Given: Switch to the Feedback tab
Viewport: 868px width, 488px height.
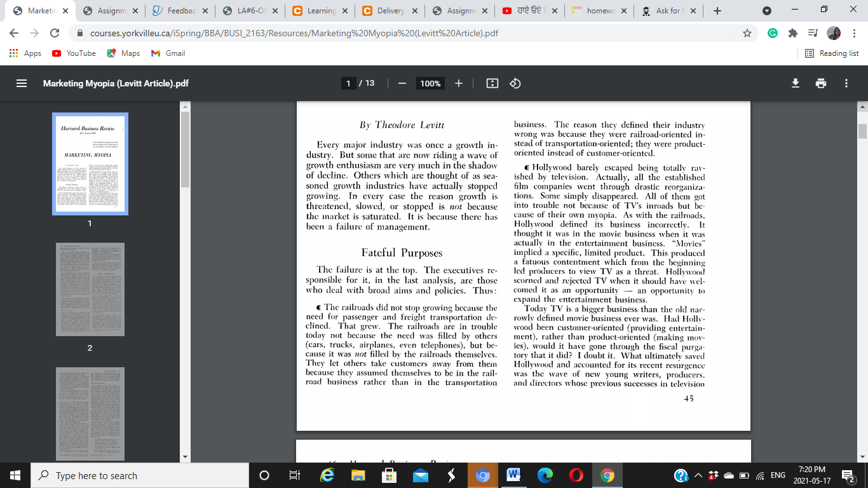Looking at the screenshot, I should coord(175,11).
